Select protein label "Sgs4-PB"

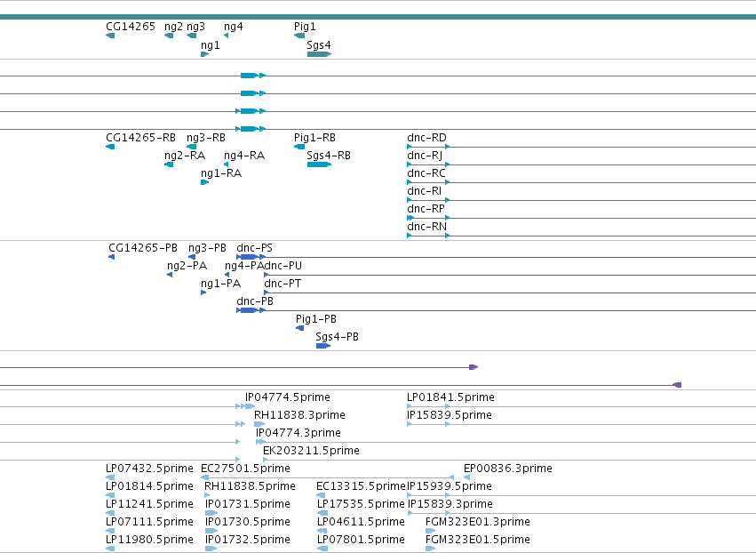tap(337, 337)
